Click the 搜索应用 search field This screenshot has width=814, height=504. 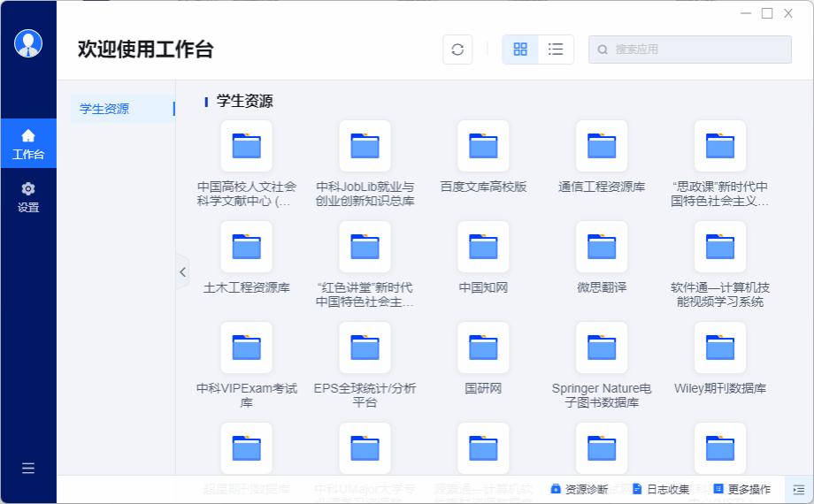[690, 50]
